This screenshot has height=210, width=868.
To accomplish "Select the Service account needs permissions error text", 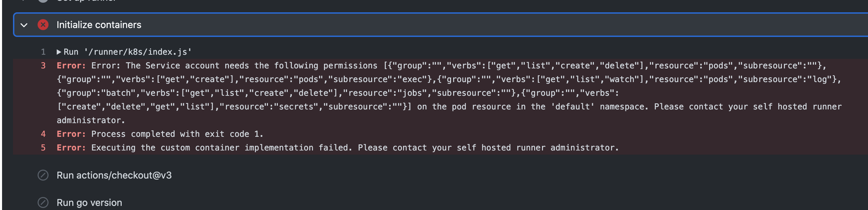I will [449, 93].
